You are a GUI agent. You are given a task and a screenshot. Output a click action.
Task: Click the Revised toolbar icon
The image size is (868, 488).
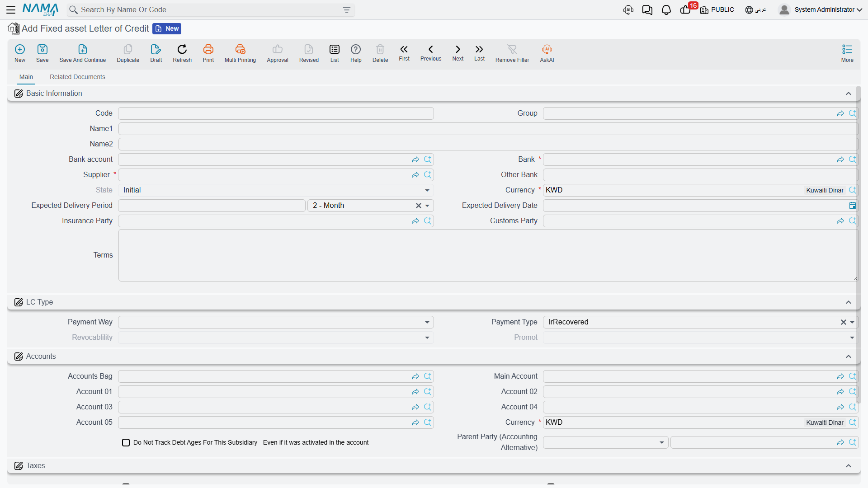[309, 53]
